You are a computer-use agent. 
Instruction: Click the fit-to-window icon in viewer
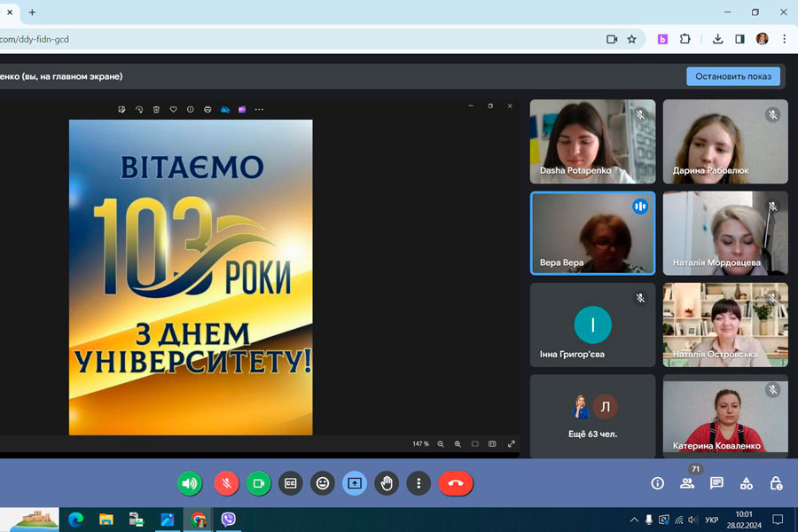[475, 444]
